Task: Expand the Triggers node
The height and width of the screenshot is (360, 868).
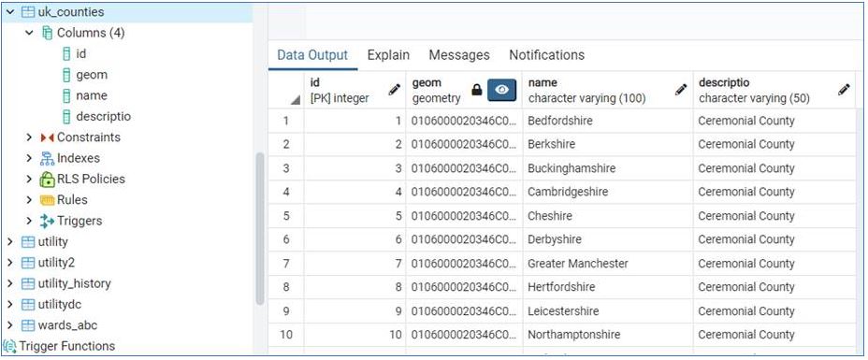Action: pyautogui.click(x=29, y=221)
